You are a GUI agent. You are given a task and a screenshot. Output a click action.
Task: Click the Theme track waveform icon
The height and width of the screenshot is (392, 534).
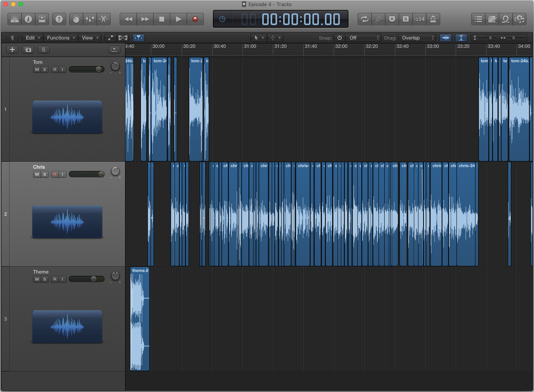pos(67,327)
